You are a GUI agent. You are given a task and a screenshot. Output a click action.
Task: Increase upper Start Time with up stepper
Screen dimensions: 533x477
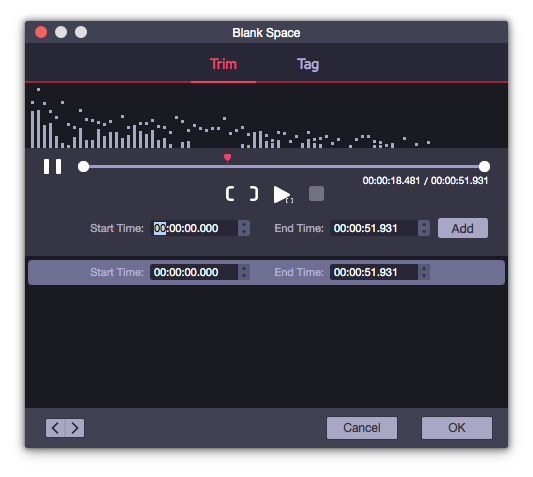[x=244, y=224]
